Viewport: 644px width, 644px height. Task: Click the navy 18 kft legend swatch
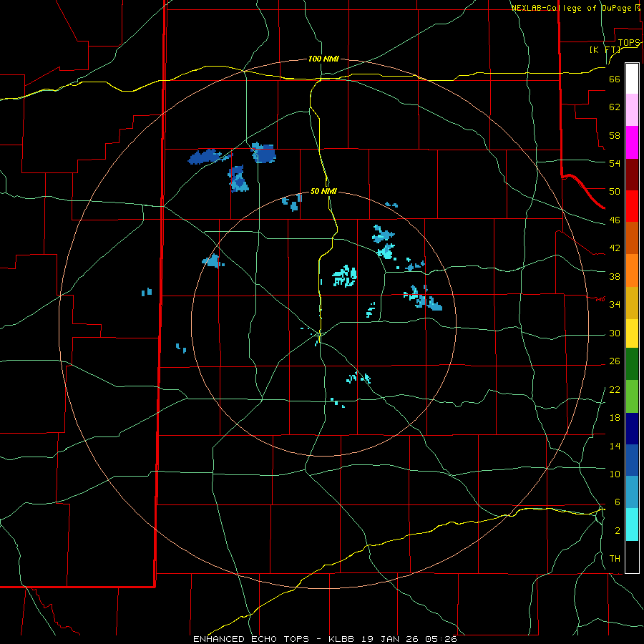click(632, 429)
